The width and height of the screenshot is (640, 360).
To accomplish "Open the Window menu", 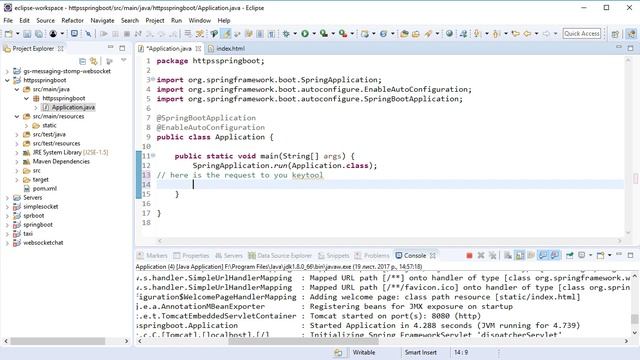I will 200,20.
